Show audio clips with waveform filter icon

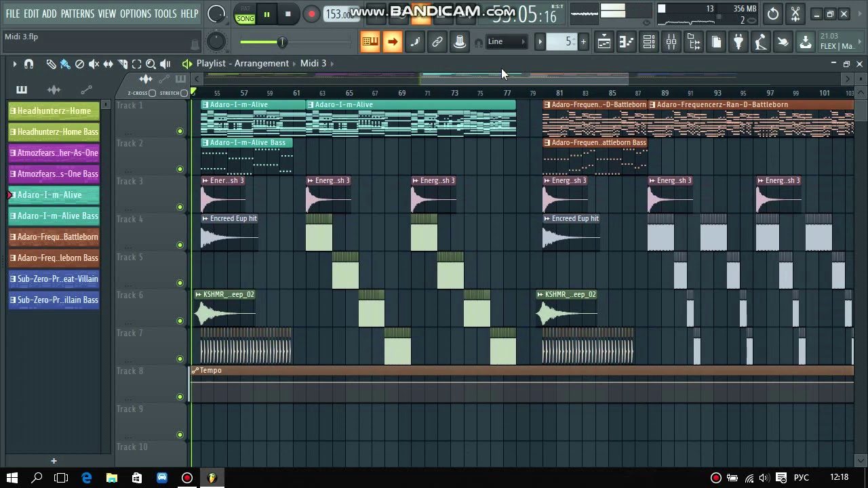[54, 89]
